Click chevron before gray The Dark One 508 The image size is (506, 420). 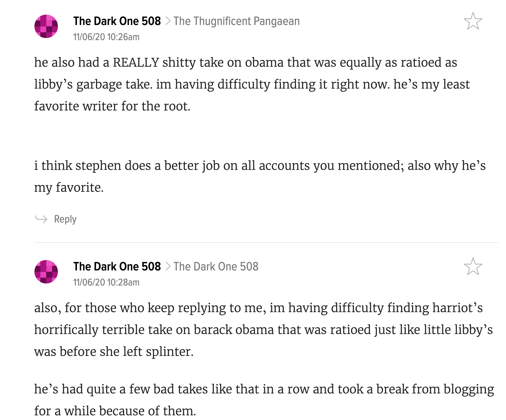click(168, 267)
